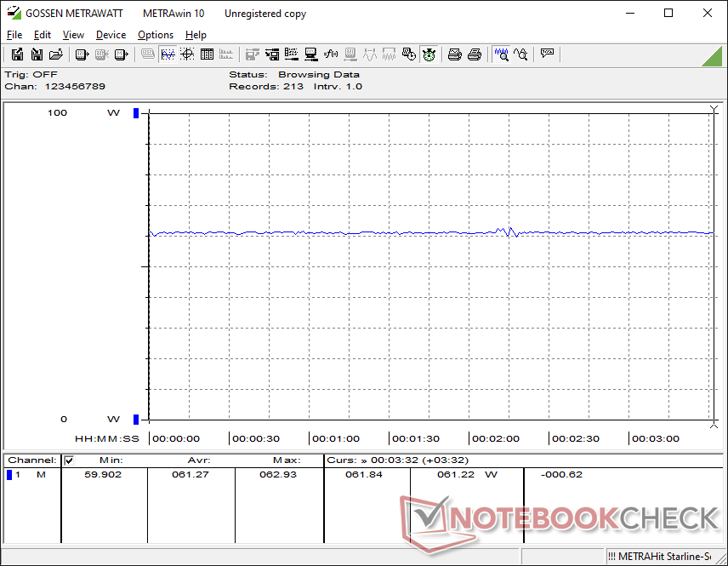Open the File menu

[x=14, y=35]
